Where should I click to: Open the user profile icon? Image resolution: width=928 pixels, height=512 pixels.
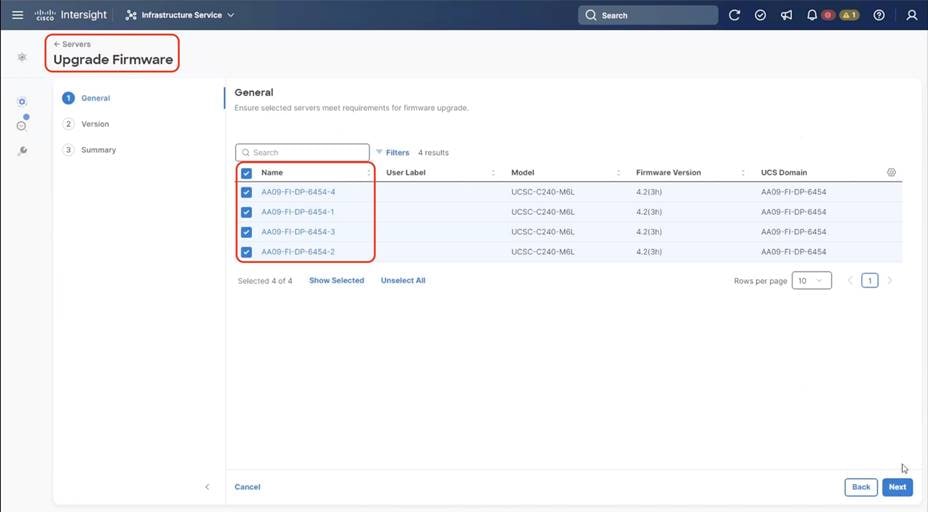tap(911, 15)
